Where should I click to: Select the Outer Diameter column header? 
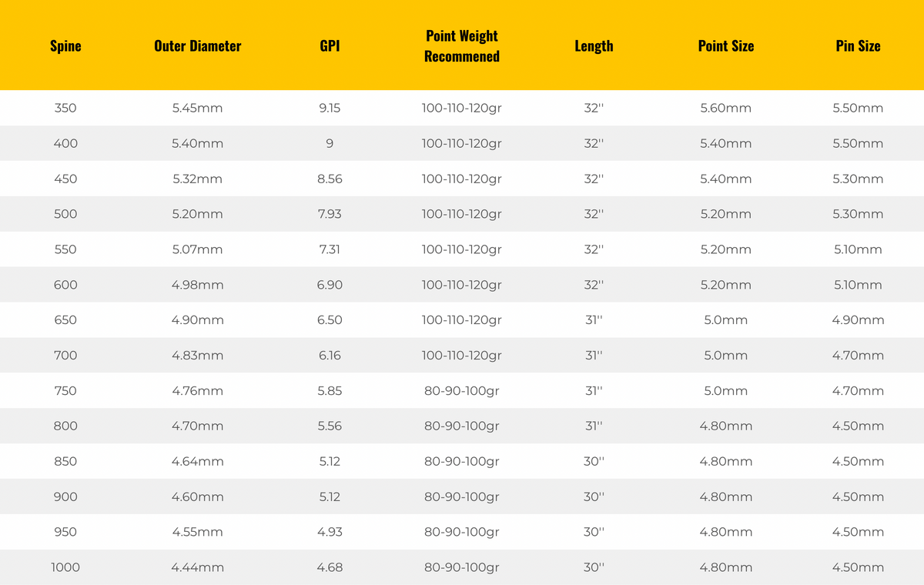[198, 46]
